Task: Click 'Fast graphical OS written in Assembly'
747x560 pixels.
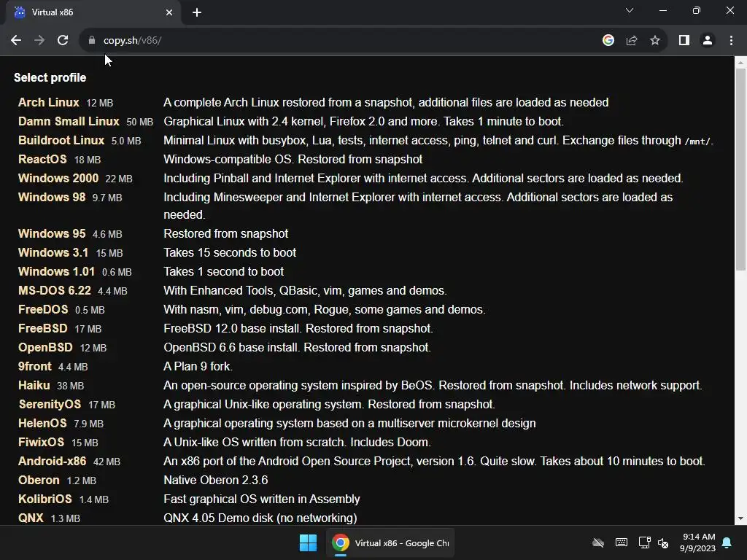Action: click(262, 499)
